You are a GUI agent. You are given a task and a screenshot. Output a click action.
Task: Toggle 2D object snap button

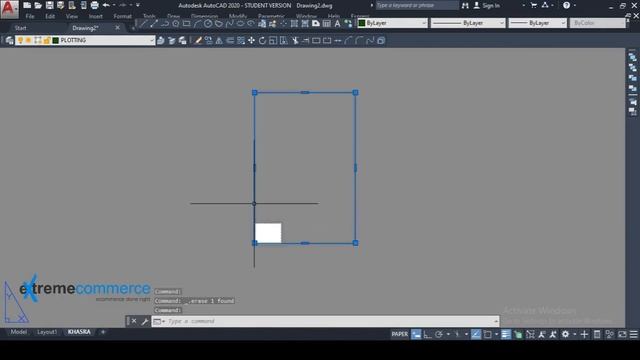487,334
